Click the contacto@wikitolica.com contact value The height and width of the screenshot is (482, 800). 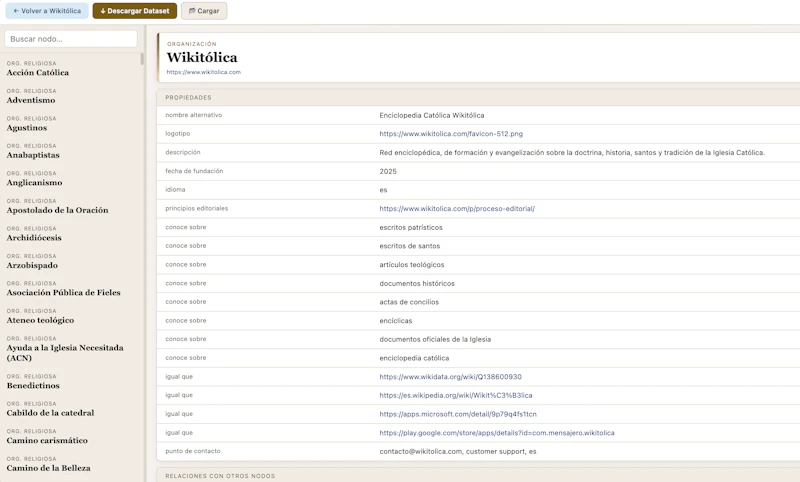tap(458, 451)
